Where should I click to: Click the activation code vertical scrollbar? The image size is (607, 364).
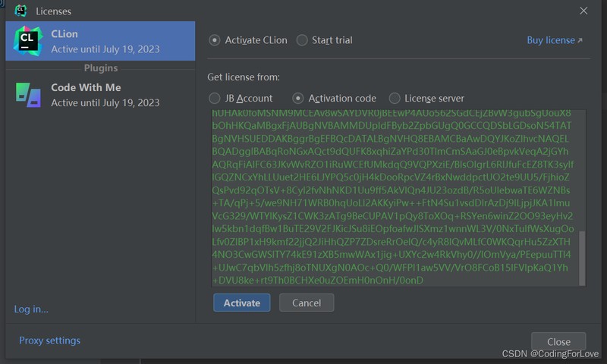582,258
